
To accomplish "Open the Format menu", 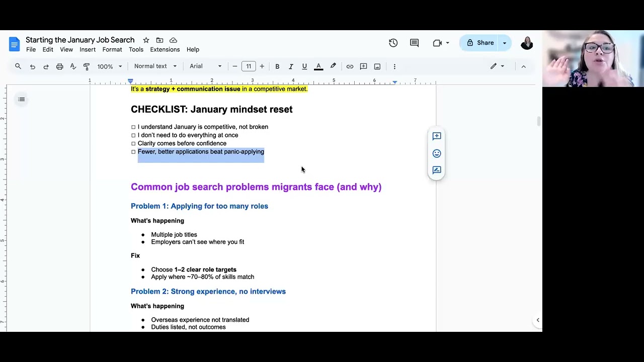I will click(112, 50).
